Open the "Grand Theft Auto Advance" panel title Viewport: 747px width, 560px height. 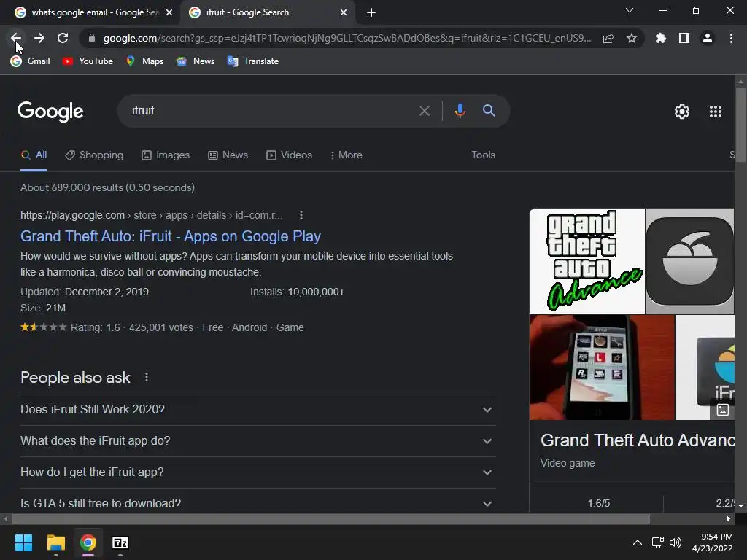tap(638, 440)
